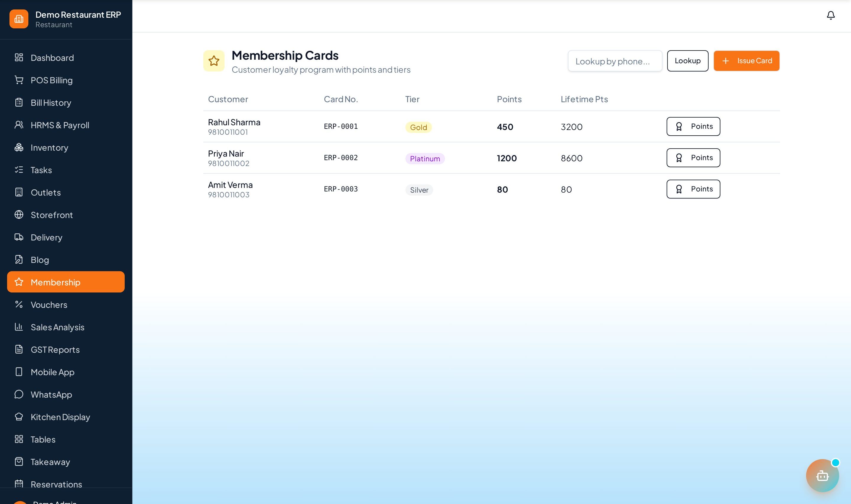Click the Outlets building icon

point(19,192)
